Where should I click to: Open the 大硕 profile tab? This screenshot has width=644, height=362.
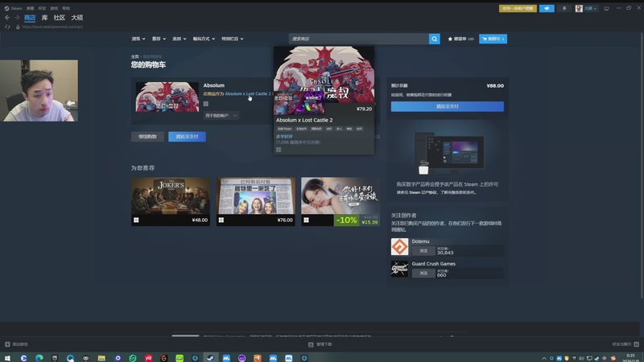point(76,18)
